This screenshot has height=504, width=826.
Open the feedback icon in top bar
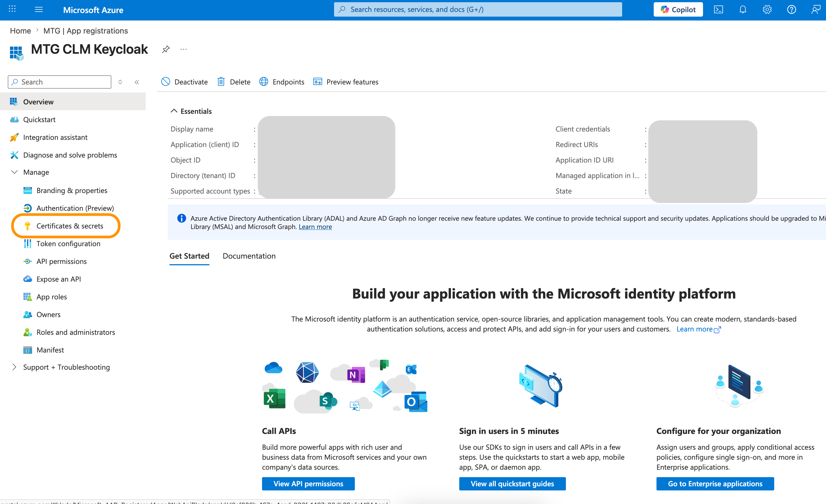(816, 9)
